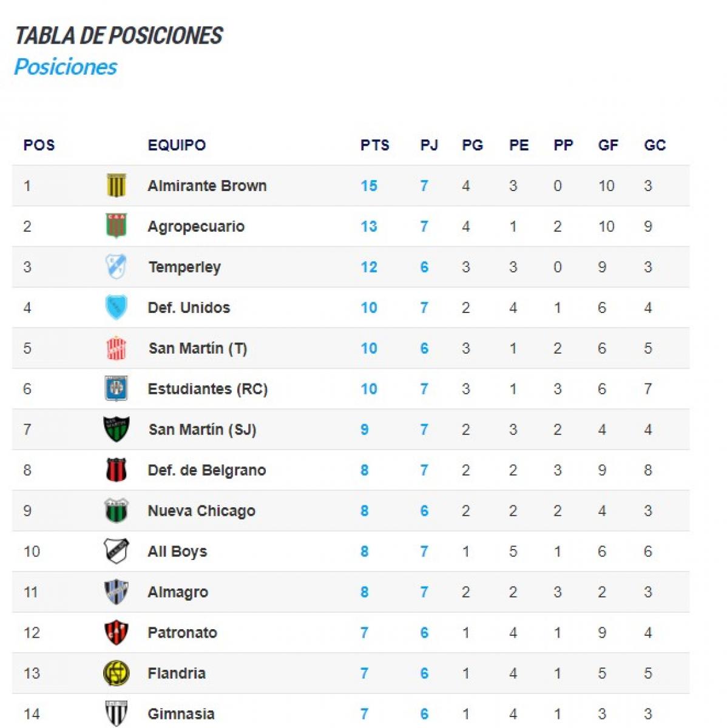Select the PTS column header
The height and width of the screenshot is (728, 727).
click(374, 146)
